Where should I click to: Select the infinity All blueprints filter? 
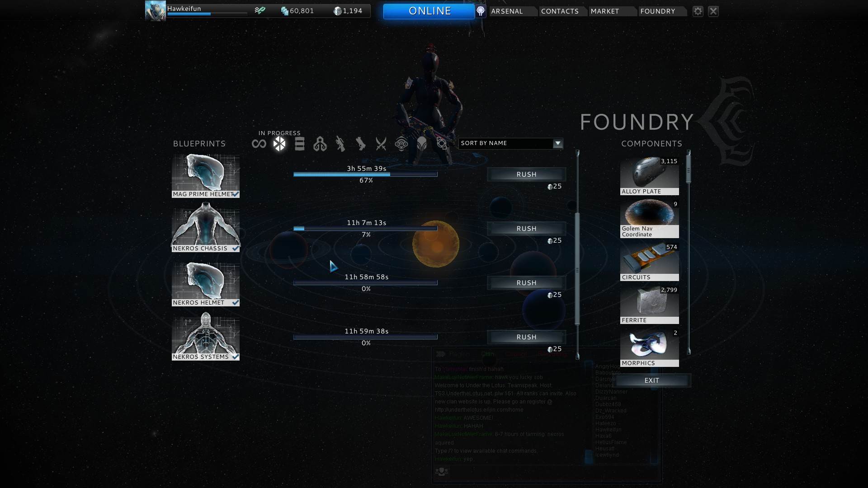point(259,144)
